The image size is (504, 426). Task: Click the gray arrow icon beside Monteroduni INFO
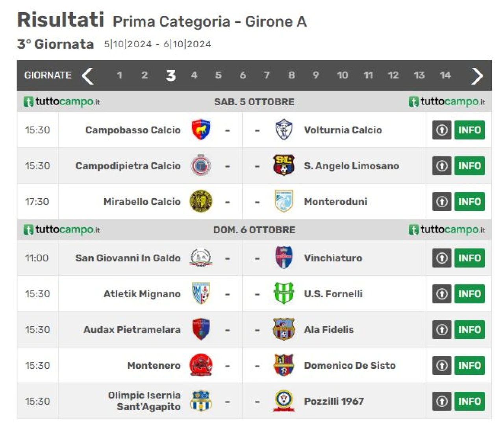(442, 201)
